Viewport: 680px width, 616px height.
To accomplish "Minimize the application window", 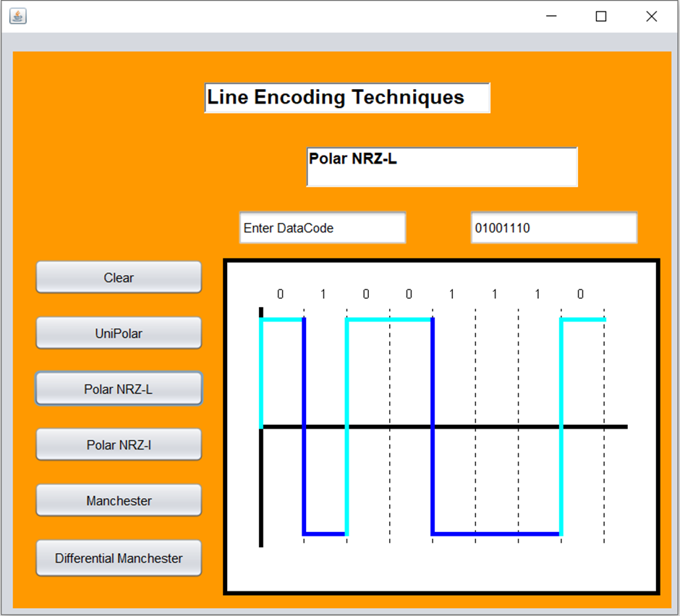I will (x=550, y=16).
